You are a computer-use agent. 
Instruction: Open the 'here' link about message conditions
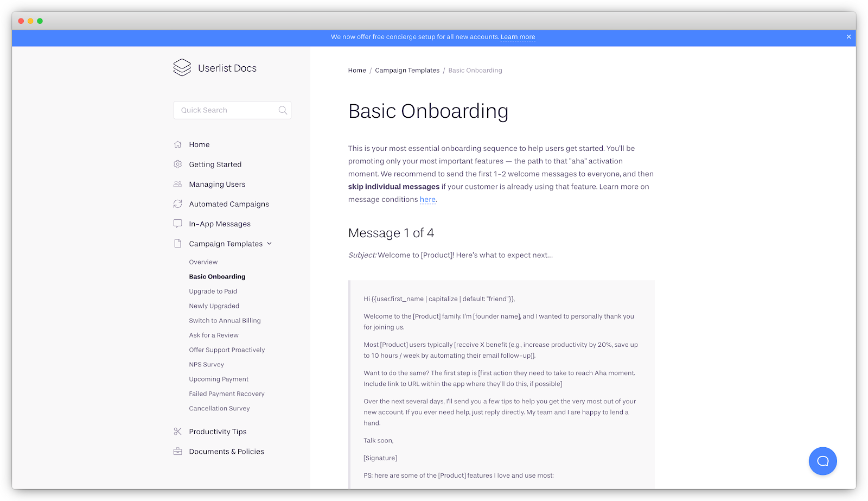[427, 199]
